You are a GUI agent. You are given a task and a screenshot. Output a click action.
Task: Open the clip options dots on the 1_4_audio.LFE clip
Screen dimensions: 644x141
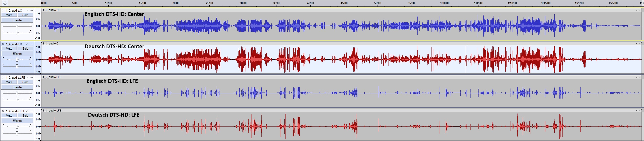click(638, 111)
